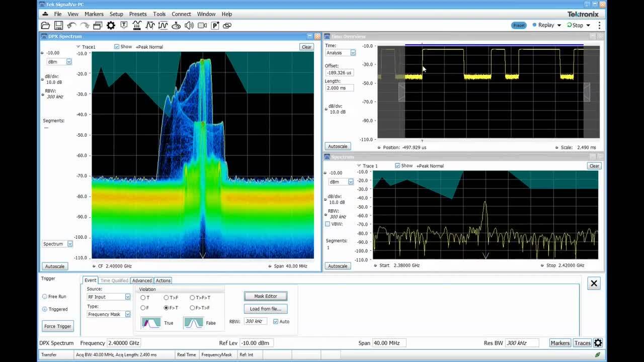
Task: Open a saved file using the Open icon
Action: [x=46, y=25]
